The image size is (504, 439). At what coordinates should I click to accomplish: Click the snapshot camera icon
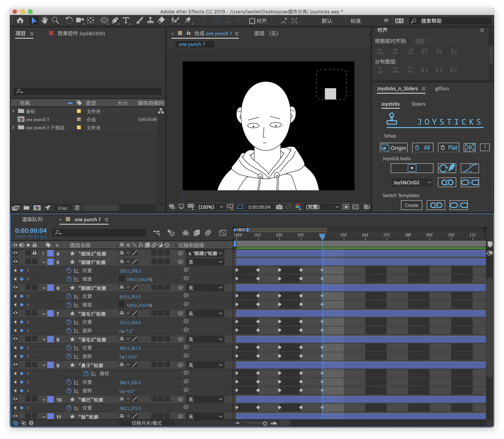click(x=279, y=207)
